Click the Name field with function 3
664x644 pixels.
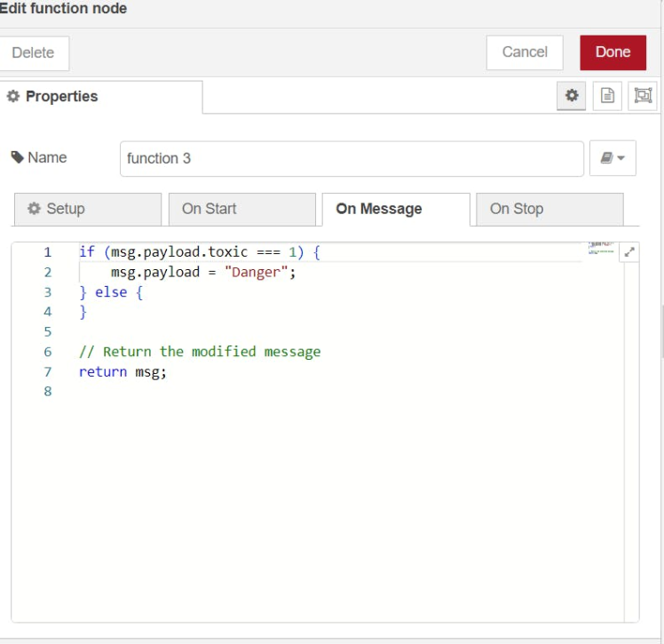point(352,158)
